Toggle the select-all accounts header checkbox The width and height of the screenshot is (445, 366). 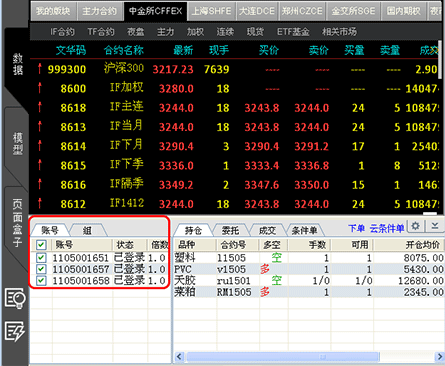click(41, 245)
